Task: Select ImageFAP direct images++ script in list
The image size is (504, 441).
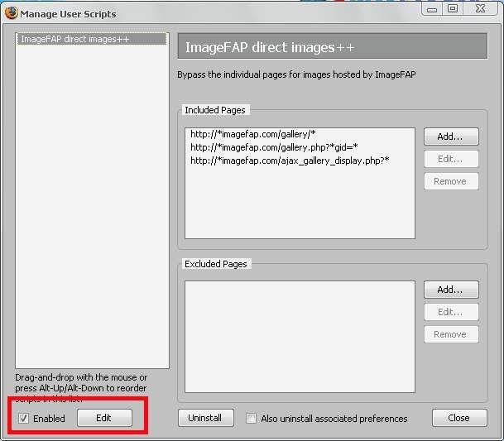Action: [92, 39]
